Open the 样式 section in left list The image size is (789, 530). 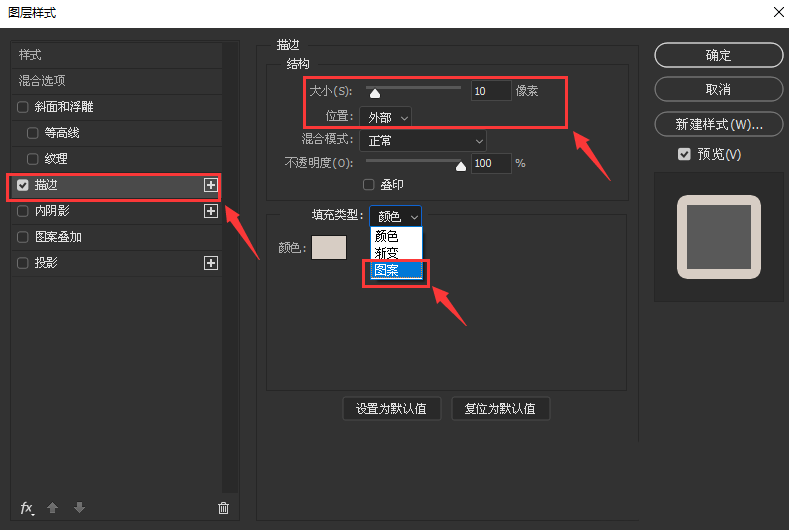117,54
